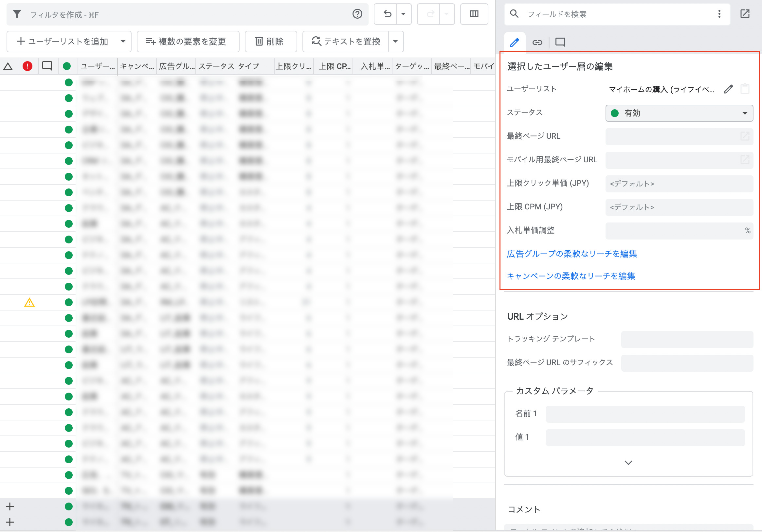Open the ステータス 有効 dropdown
Viewport: 762px width, 532px height.
[679, 114]
